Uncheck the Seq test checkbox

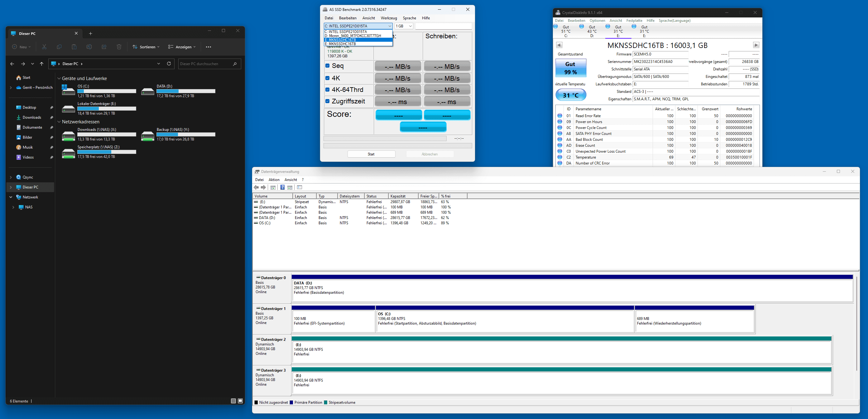point(328,66)
